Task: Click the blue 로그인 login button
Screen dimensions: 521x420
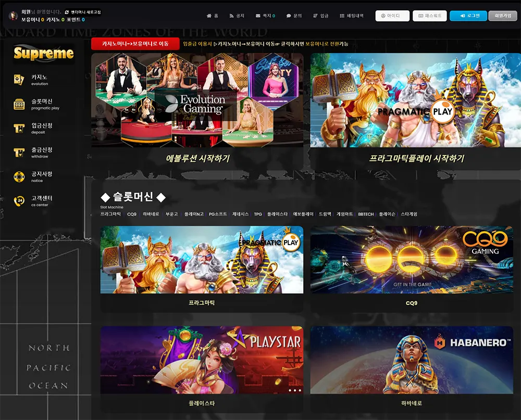Action: click(468, 16)
